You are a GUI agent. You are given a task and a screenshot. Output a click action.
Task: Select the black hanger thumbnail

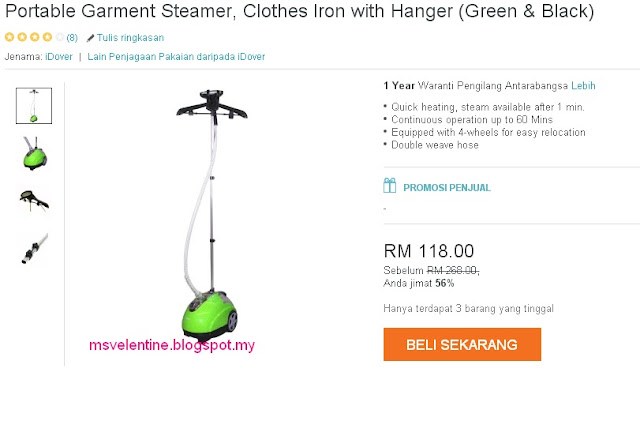tap(34, 200)
